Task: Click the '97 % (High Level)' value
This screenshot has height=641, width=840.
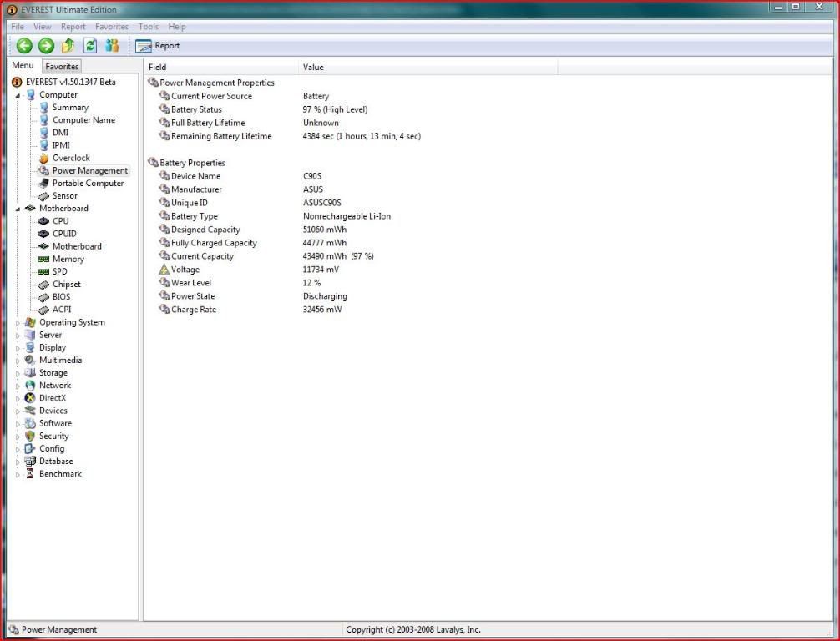Action: (x=335, y=110)
